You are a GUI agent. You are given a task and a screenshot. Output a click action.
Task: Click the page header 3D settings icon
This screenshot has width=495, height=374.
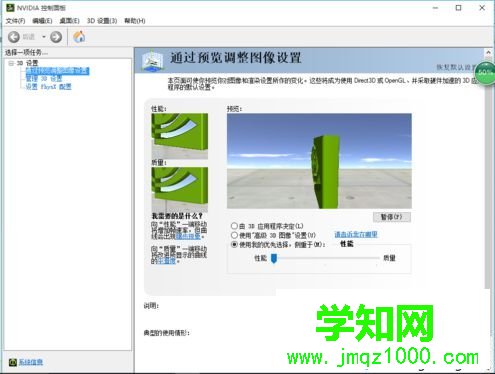(x=153, y=60)
